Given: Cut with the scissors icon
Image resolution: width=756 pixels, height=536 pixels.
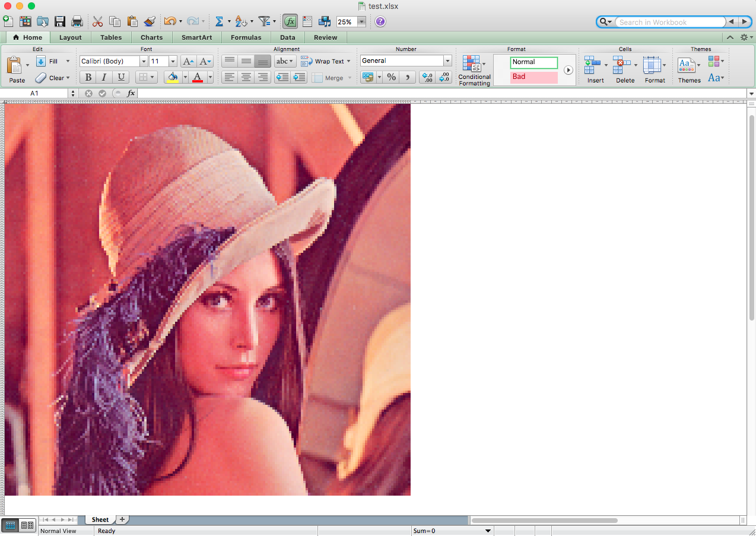Looking at the screenshot, I should pyautogui.click(x=98, y=21).
